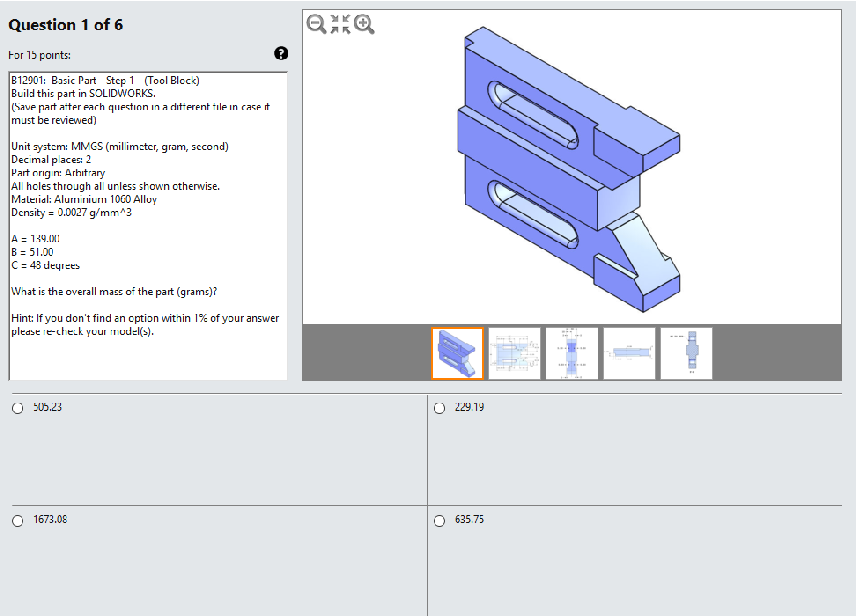Show the third drawing view thumbnail
Viewport: 856px width, 616px height.
point(572,353)
